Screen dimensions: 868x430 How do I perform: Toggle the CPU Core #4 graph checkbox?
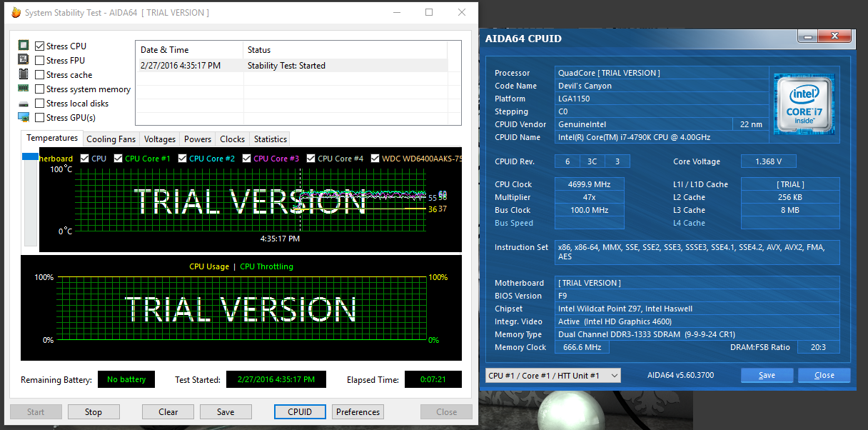pyautogui.click(x=311, y=158)
